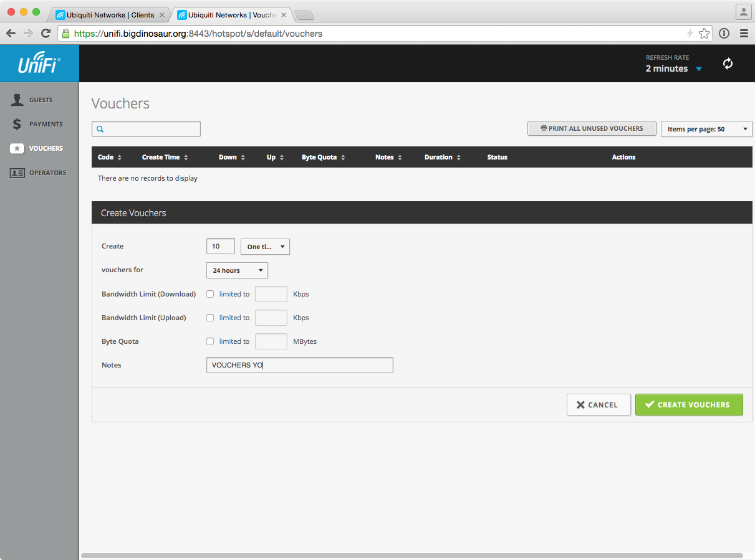The image size is (755, 560).
Task: Click the Create Vouchers button
Action: (688, 405)
